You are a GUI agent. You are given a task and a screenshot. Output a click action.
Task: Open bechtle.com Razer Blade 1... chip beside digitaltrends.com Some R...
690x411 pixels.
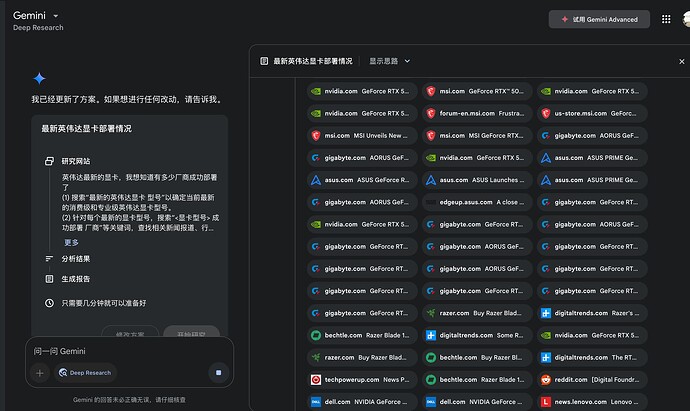pyautogui.click(x=362, y=335)
